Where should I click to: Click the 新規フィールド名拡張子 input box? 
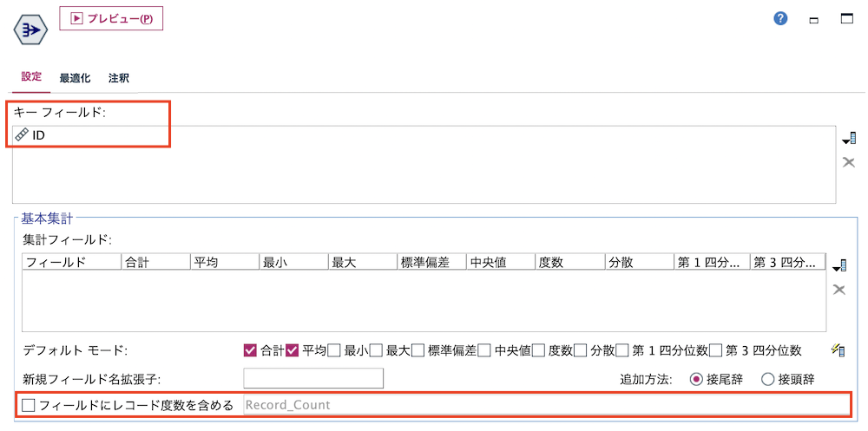click(313, 378)
